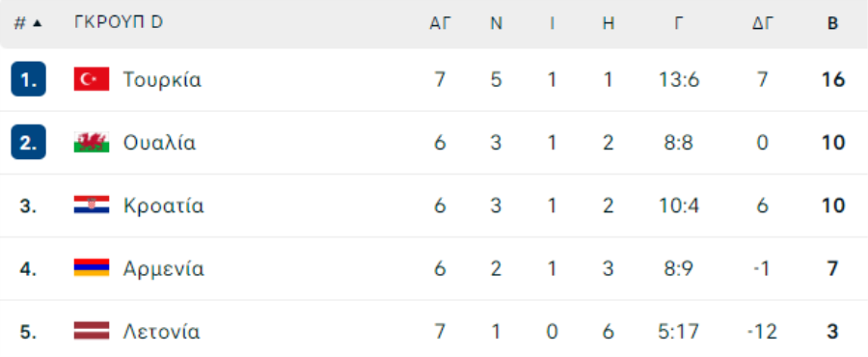
Task: Click the Armenia flag icon
Action: click(x=92, y=268)
